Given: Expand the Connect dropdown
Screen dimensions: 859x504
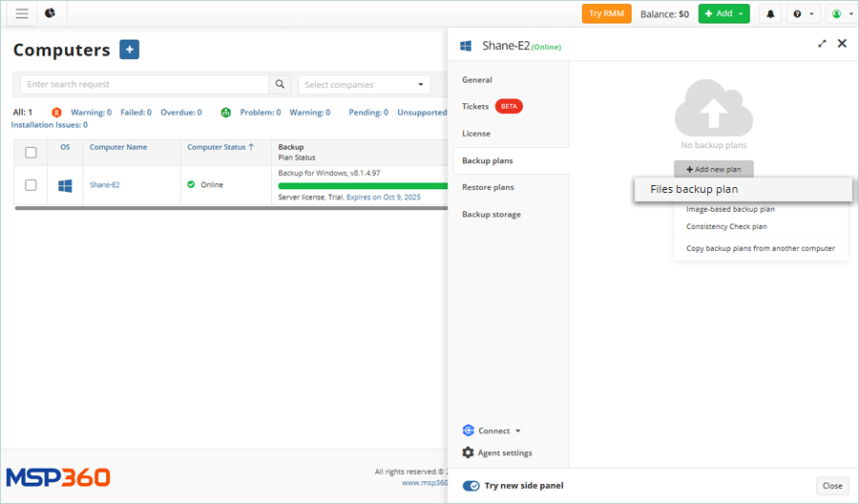Looking at the screenshot, I should 492,430.
